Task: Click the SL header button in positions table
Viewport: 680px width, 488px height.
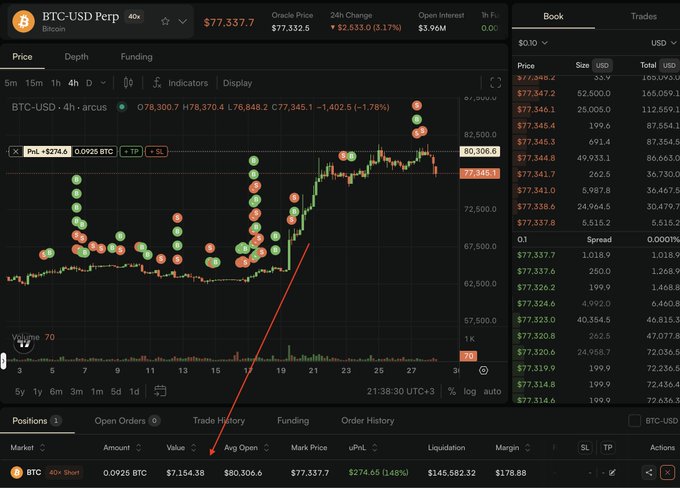Action: [585, 447]
